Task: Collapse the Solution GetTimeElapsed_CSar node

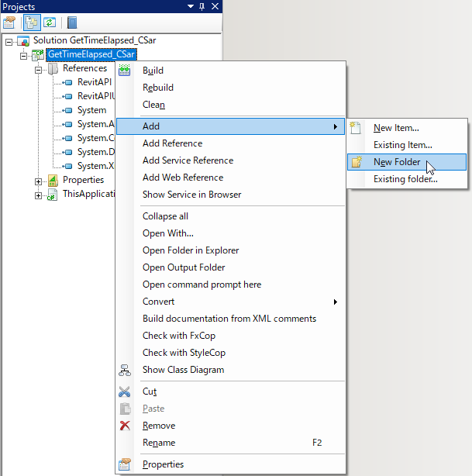Action: (x=9, y=42)
